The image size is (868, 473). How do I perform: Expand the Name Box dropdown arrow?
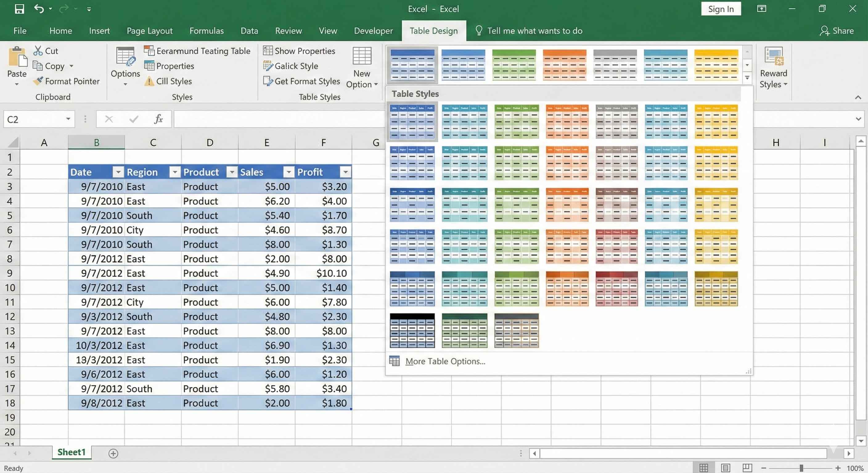tap(68, 119)
